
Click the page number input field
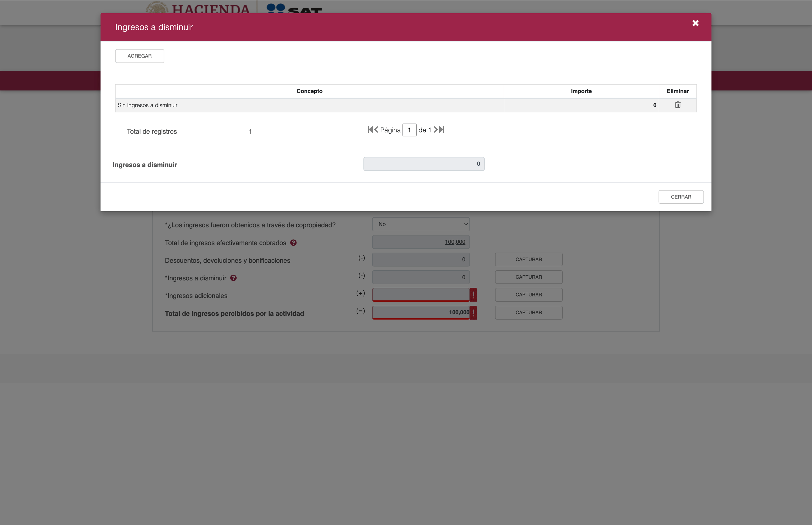(x=409, y=130)
